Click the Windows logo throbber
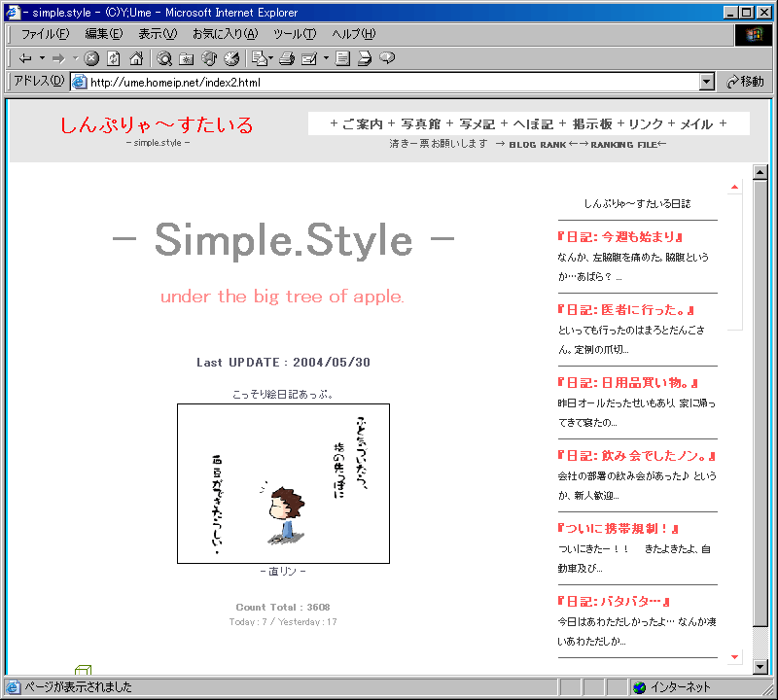Screen dimensions: 778x700 coord(753,34)
